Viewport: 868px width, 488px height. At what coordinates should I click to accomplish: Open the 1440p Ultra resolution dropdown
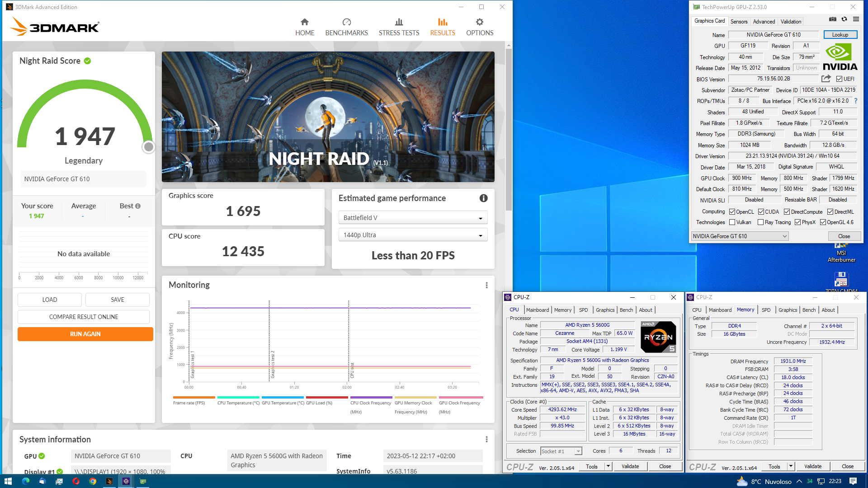(x=413, y=235)
